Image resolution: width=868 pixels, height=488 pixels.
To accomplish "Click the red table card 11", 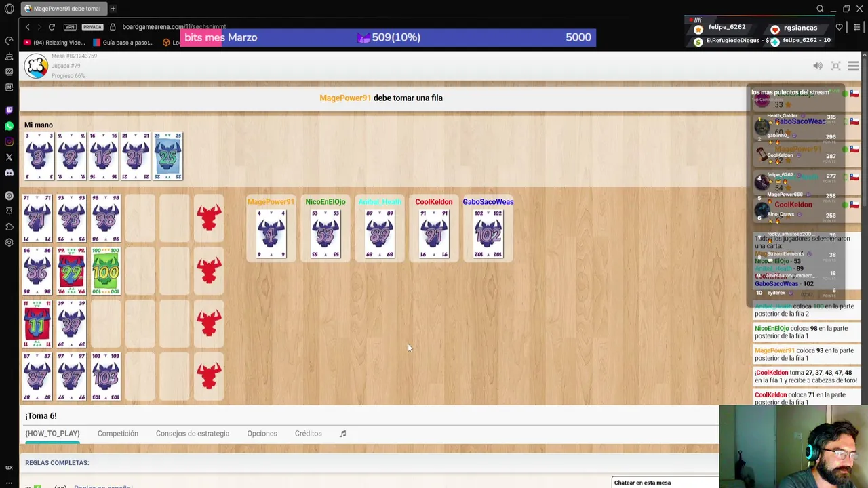I will (37, 323).
